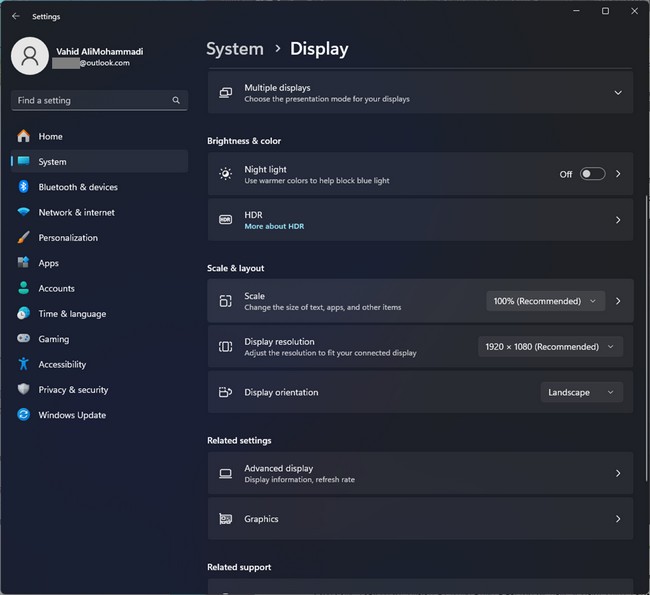Open Graphics settings chevron arrow

(x=618, y=519)
